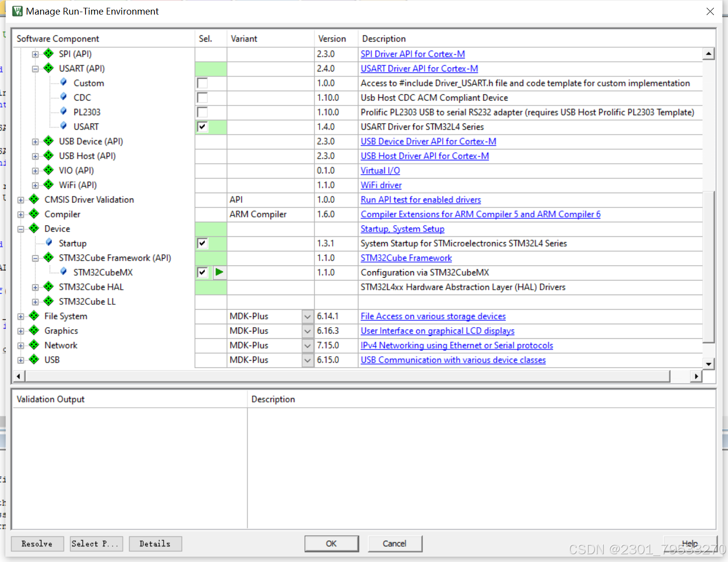728x562 pixels.
Task: Click the Compiler component diamond icon
Action: 34,214
